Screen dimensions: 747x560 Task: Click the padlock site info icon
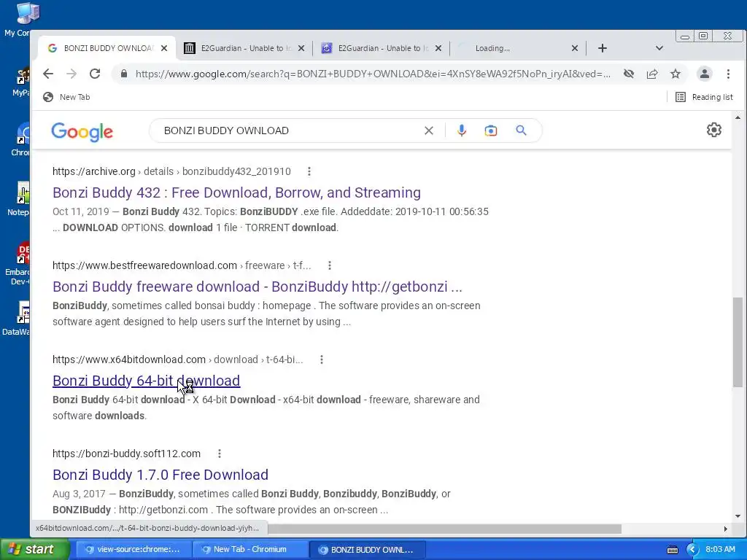(x=124, y=74)
